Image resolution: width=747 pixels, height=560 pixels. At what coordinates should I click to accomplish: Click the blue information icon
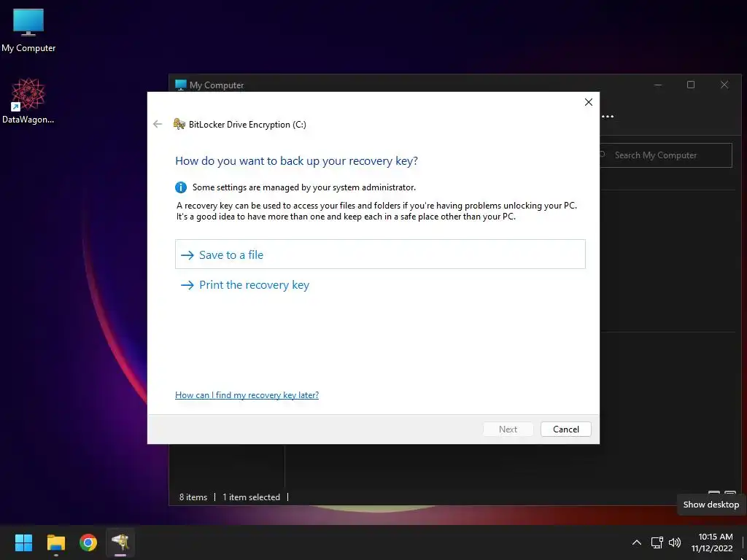click(x=181, y=187)
